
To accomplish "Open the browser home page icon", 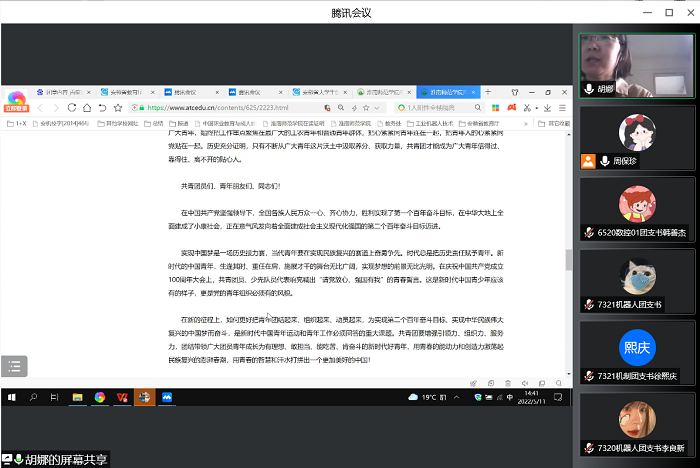I will pos(87,108).
